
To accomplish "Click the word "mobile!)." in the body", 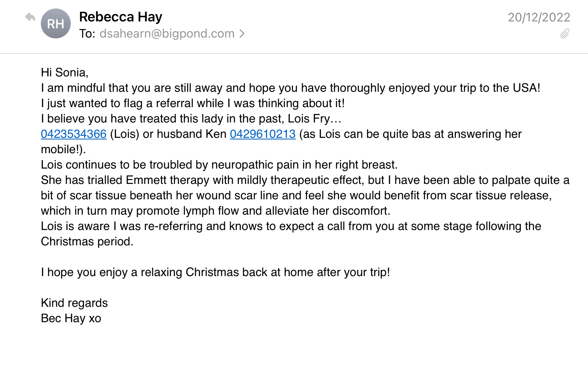I will (x=63, y=149).
